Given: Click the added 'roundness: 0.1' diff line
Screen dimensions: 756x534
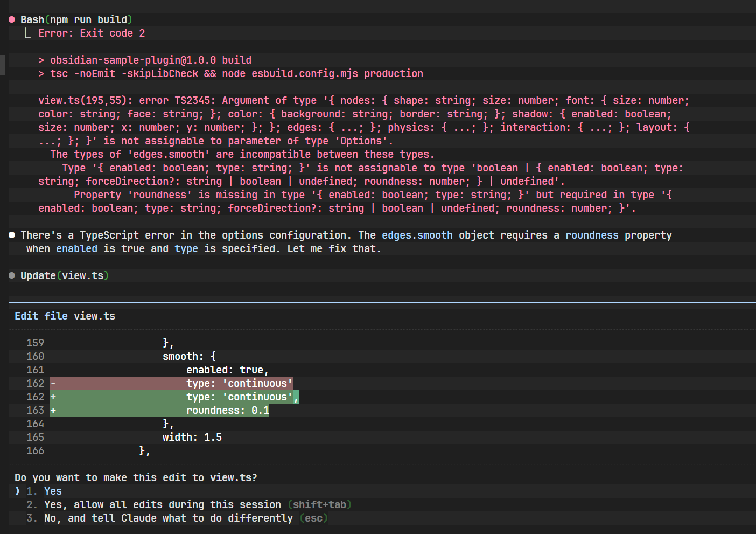Looking at the screenshot, I should pos(227,411).
